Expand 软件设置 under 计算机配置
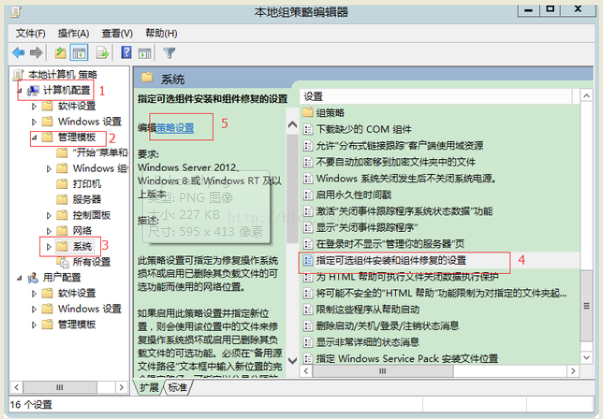 [x=49, y=106]
